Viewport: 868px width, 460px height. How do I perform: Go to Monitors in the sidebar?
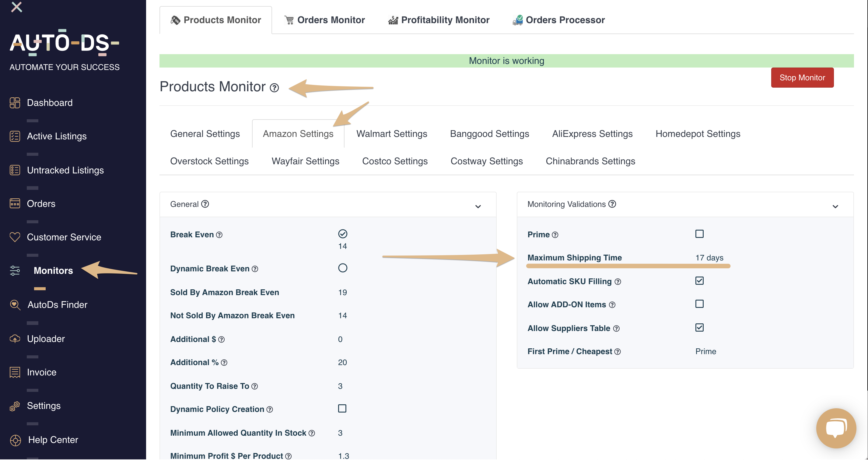pyautogui.click(x=53, y=270)
